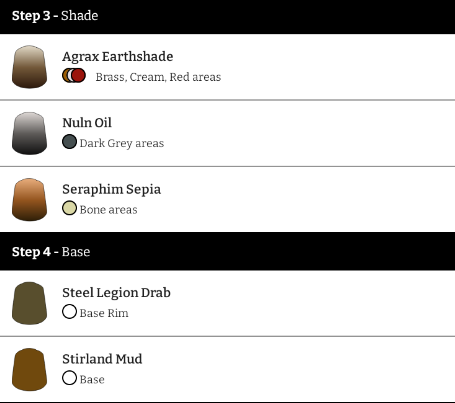Click the empty circle beside Base Rim
This screenshot has height=403, width=455.
pyautogui.click(x=69, y=312)
